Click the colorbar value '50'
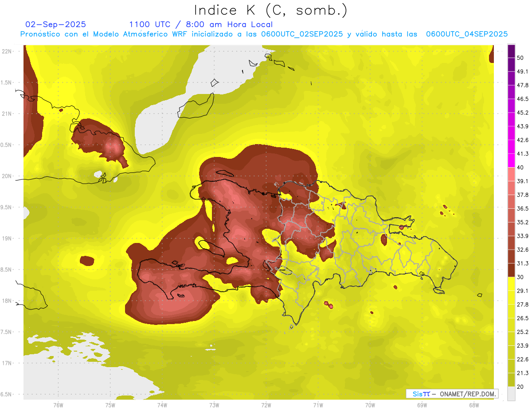This screenshot has height=411, width=532. click(x=521, y=58)
